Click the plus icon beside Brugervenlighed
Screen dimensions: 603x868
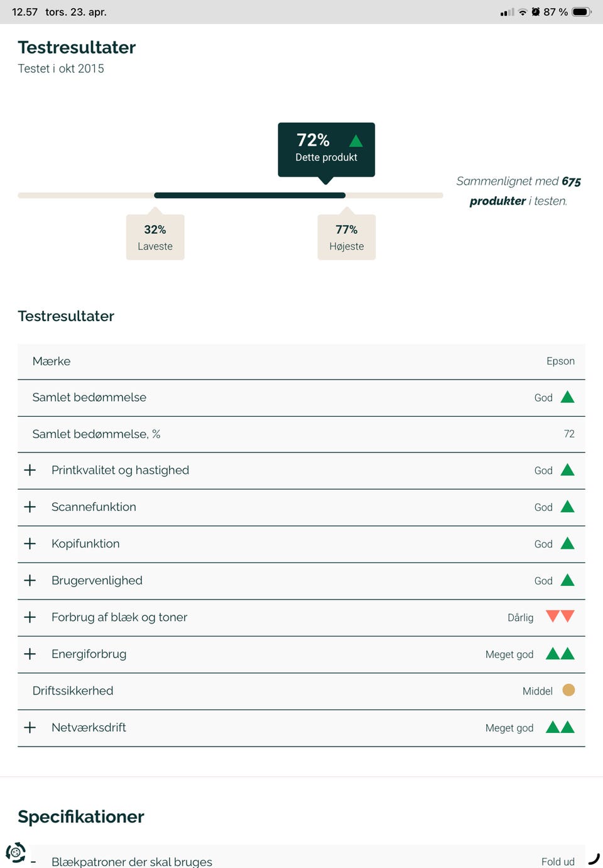coord(30,580)
